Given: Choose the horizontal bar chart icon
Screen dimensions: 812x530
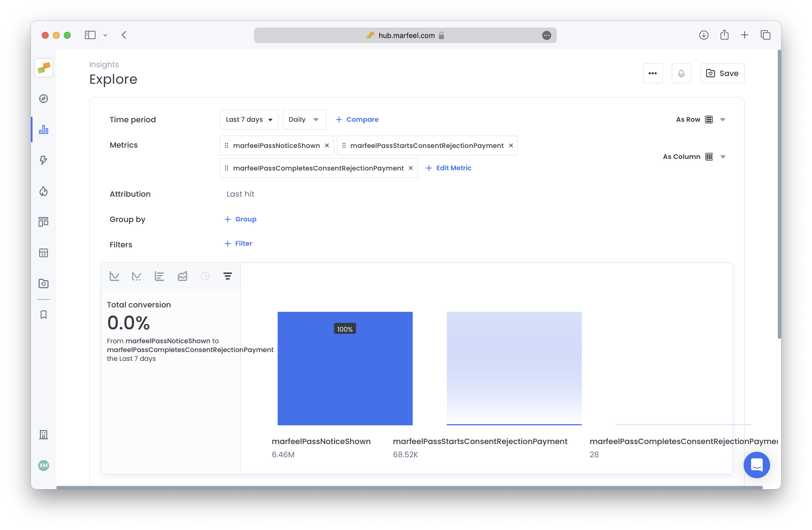Looking at the screenshot, I should [x=159, y=276].
